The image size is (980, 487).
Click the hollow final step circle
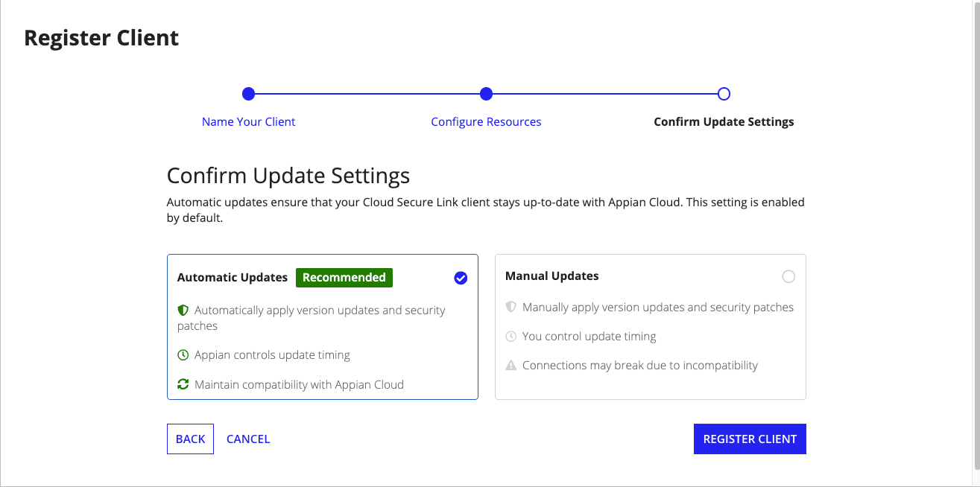[x=724, y=94]
